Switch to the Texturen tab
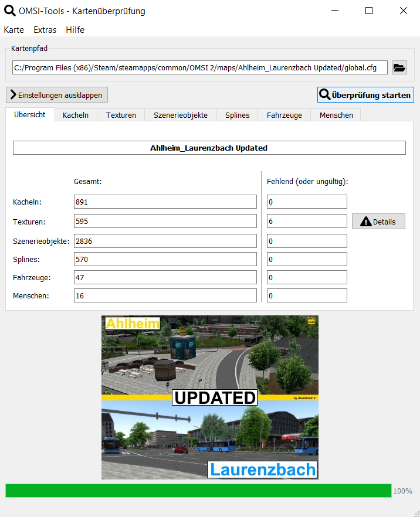Image resolution: width=420 pixels, height=517 pixels. 121,115
